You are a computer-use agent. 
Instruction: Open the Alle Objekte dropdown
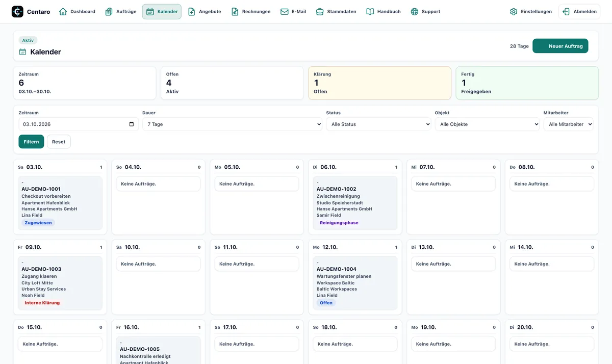tap(487, 124)
